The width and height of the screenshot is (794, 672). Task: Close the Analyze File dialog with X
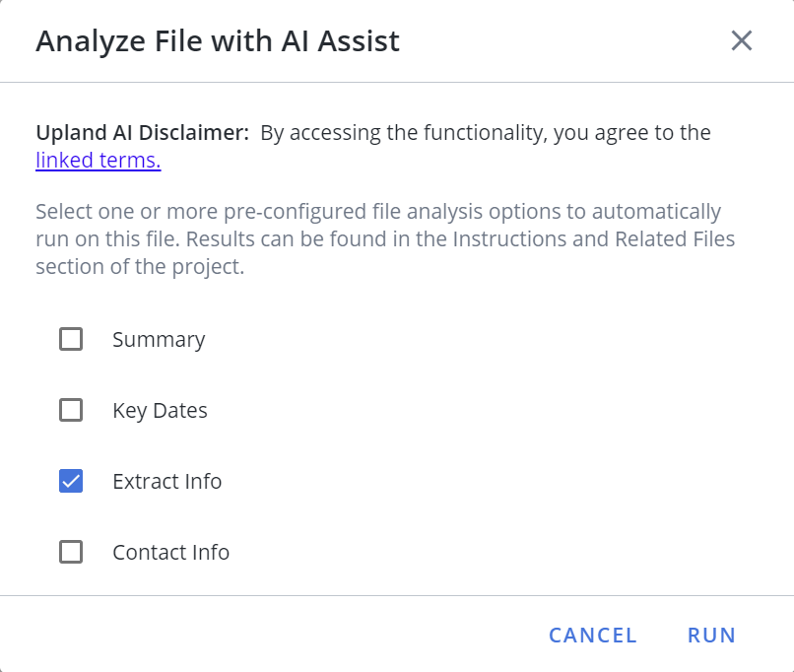tap(742, 40)
